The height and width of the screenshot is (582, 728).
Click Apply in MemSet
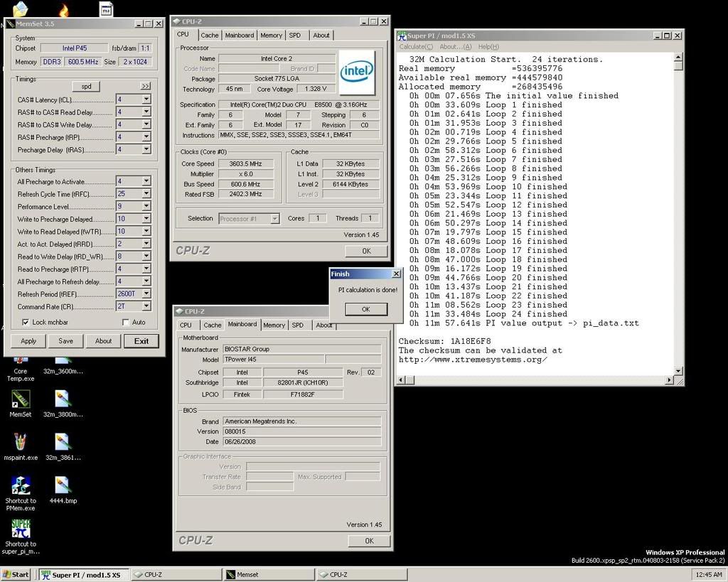(x=28, y=341)
